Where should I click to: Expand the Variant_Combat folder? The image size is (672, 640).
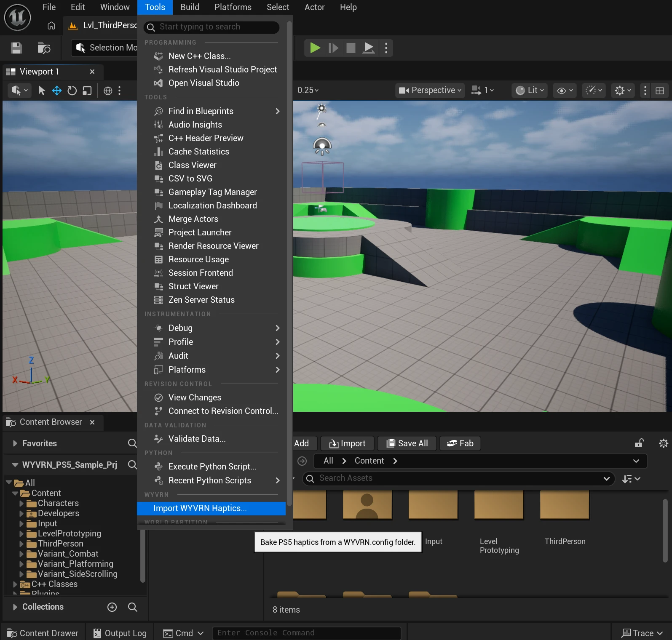[21, 554]
